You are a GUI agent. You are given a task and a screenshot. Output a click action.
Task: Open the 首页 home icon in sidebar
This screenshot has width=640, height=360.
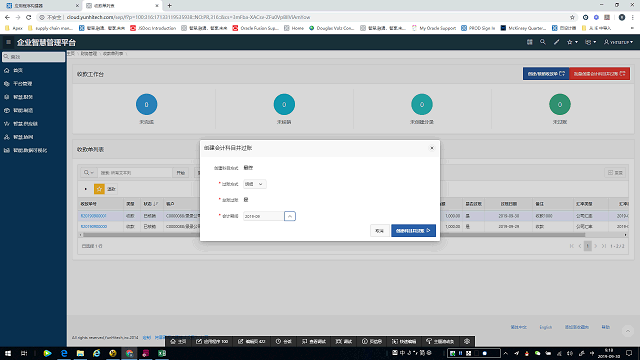(7, 70)
